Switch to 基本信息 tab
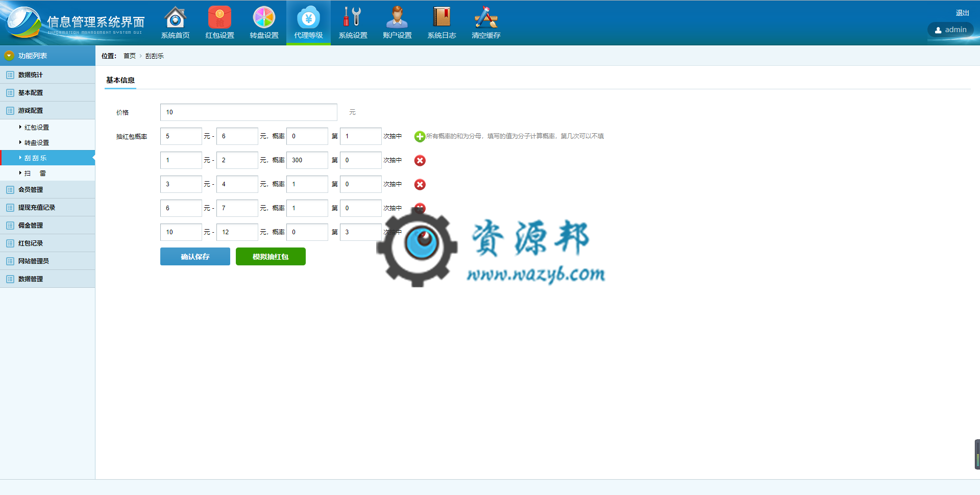Image resolution: width=980 pixels, height=495 pixels. pyautogui.click(x=120, y=81)
